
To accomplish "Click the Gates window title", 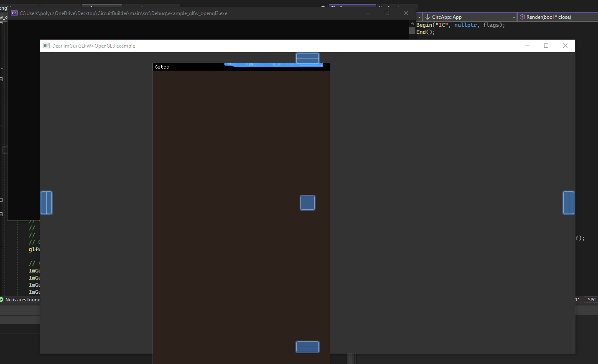I will click(x=162, y=67).
